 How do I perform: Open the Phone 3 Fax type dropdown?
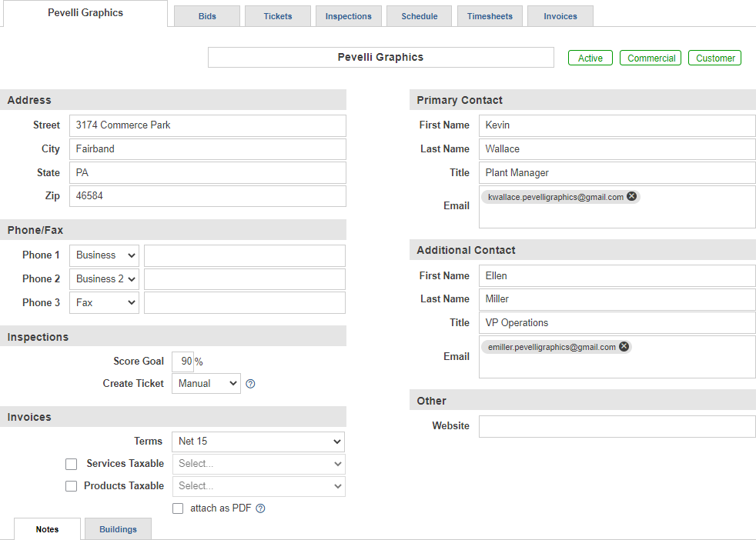[104, 302]
